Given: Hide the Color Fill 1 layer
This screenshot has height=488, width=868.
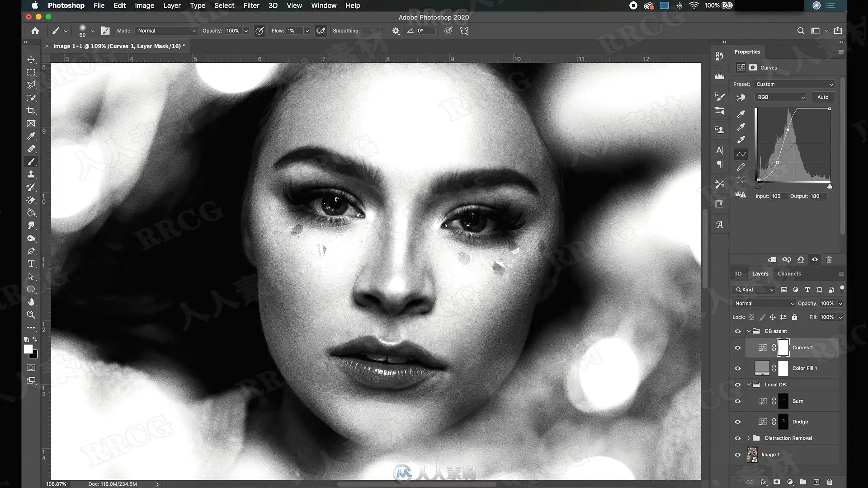Looking at the screenshot, I should 737,368.
